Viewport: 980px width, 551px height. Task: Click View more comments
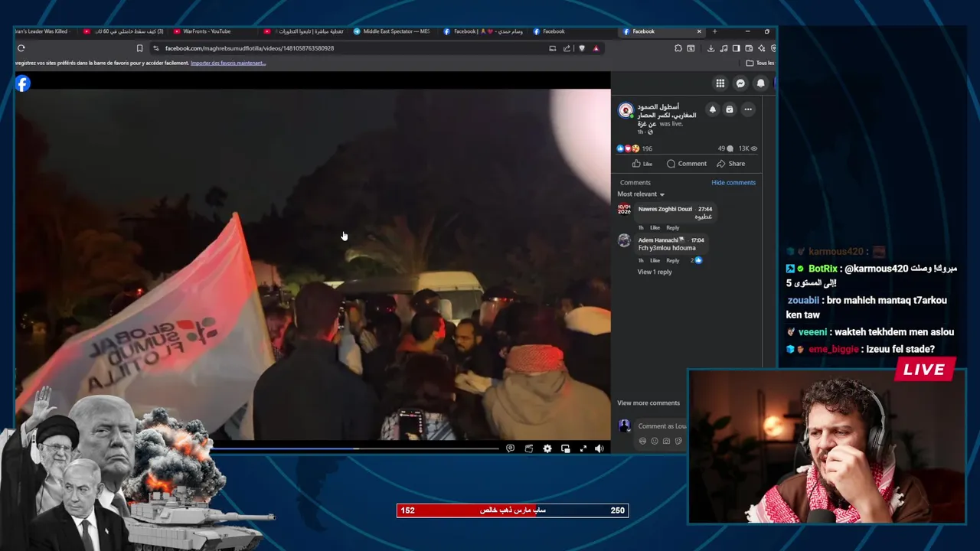pyautogui.click(x=648, y=403)
